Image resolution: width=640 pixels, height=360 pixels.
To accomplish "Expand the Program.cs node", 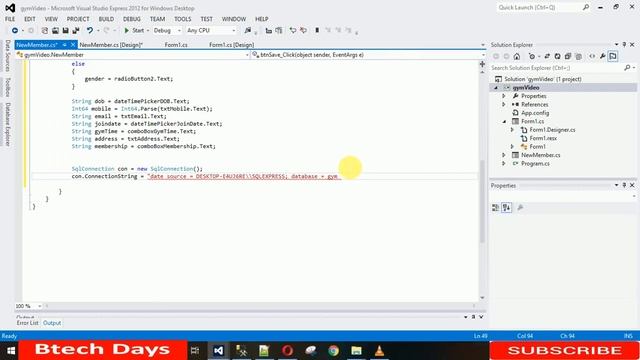I will coord(504,163).
